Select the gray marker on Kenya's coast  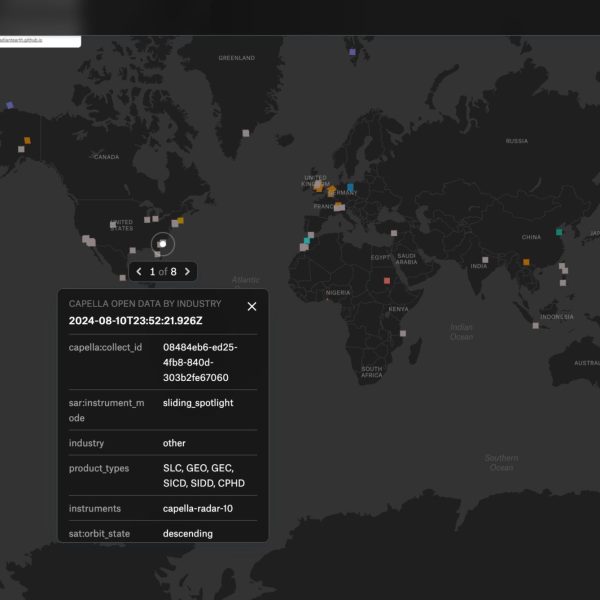click(403, 333)
